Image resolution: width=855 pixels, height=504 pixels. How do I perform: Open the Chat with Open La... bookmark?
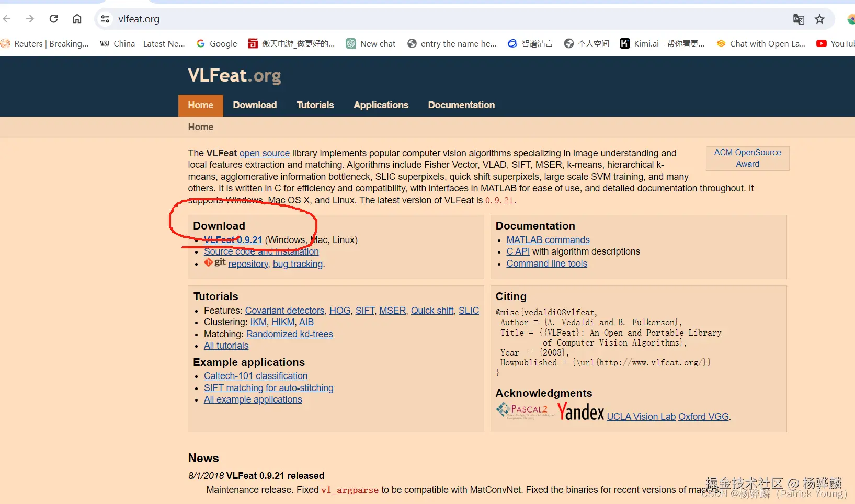761,44
